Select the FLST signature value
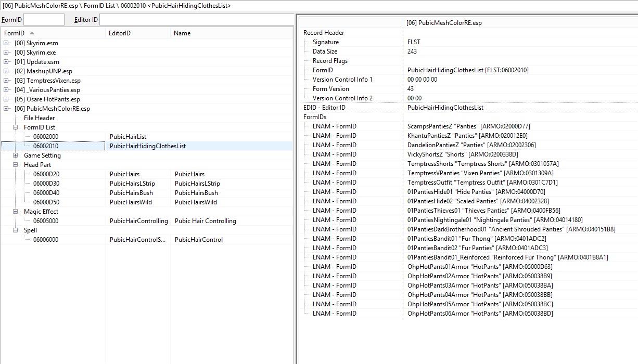 tap(414, 42)
